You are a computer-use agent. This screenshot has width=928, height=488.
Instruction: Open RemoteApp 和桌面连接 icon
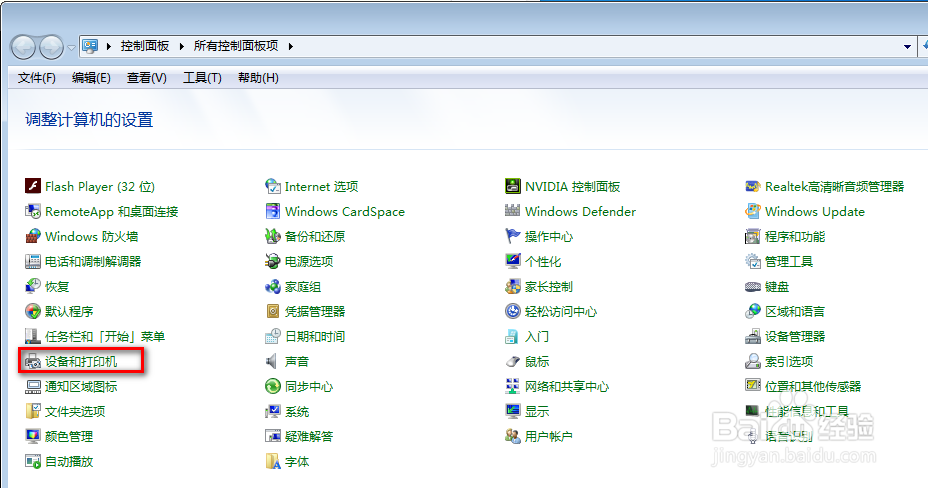(x=33, y=211)
